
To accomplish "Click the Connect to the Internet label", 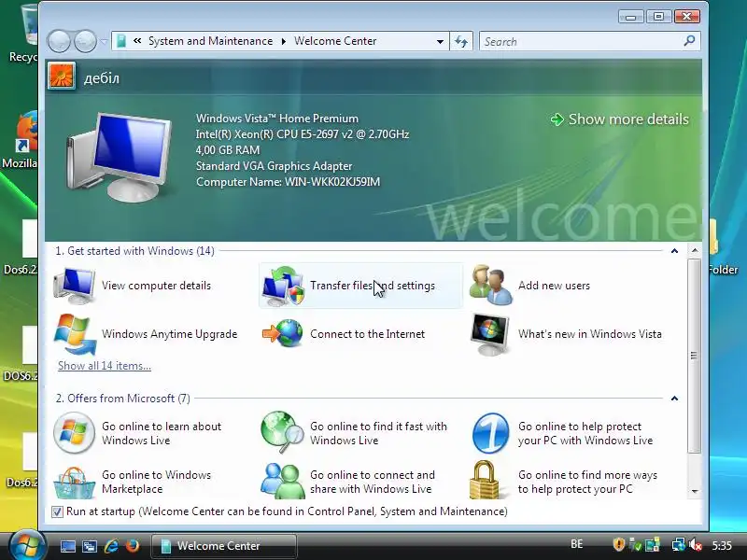I will pos(367,334).
